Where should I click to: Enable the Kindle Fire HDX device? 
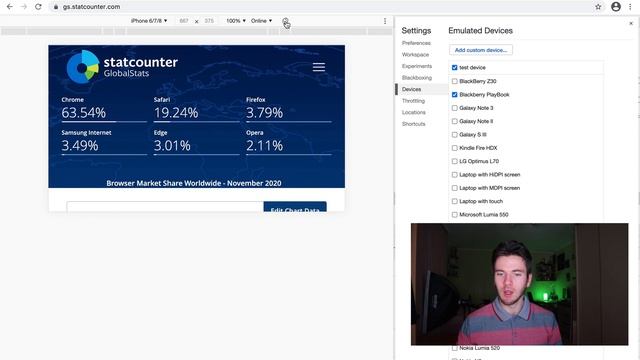(x=454, y=148)
